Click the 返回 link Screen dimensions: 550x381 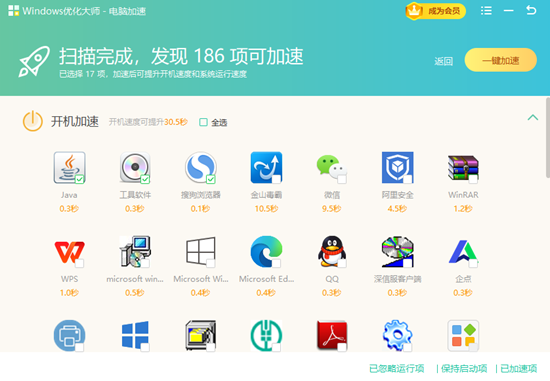click(443, 61)
